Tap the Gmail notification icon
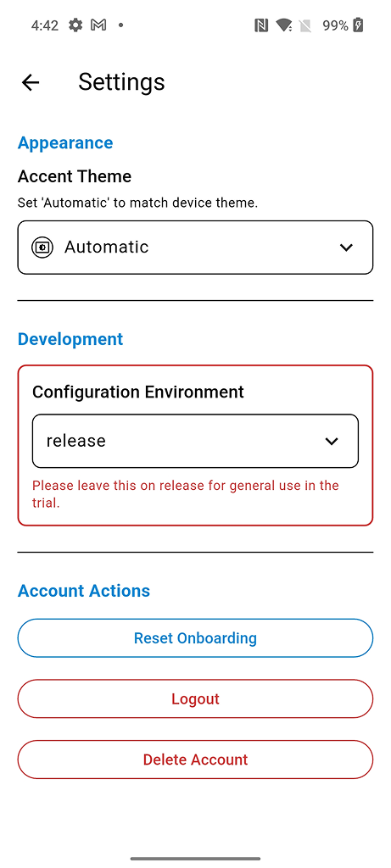This screenshot has height=868, width=391. (x=98, y=25)
